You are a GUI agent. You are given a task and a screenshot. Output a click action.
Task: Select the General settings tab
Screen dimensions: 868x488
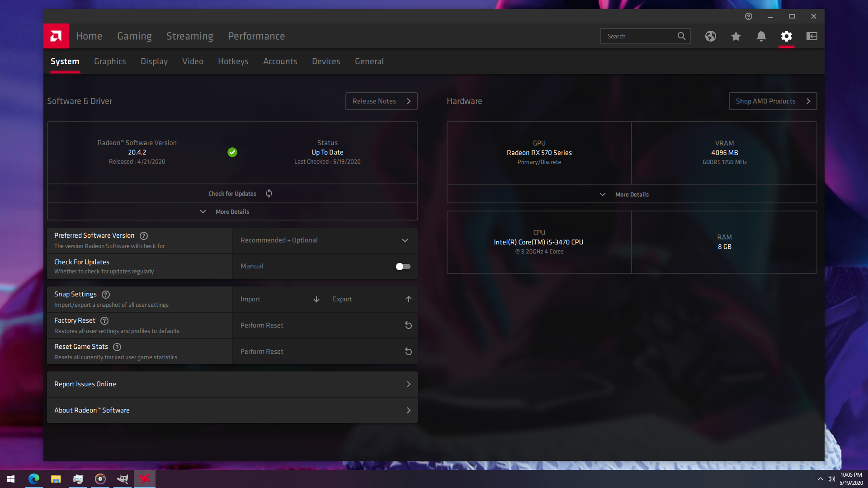tap(369, 61)
